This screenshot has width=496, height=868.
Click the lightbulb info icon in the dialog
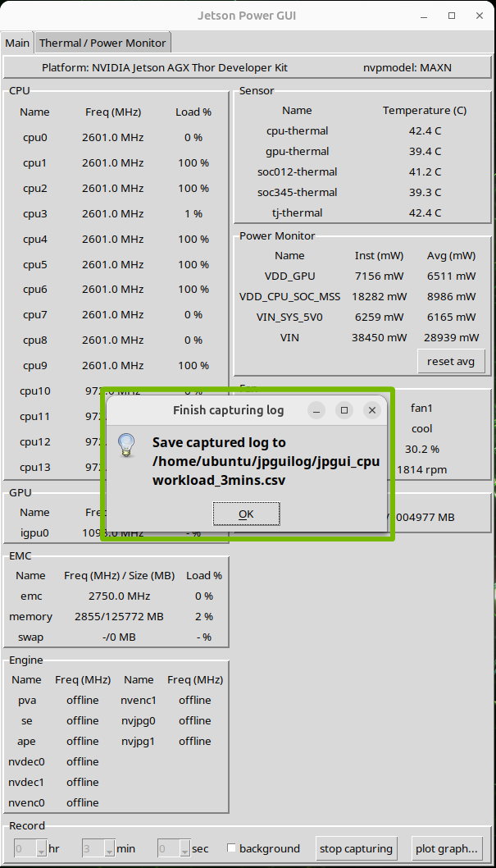(125, 445)
